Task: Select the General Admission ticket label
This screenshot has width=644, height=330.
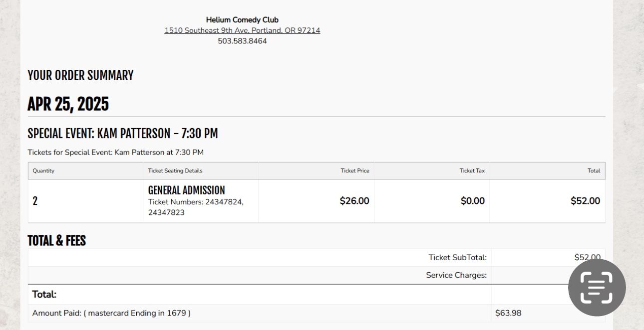Action: (187, 190)
